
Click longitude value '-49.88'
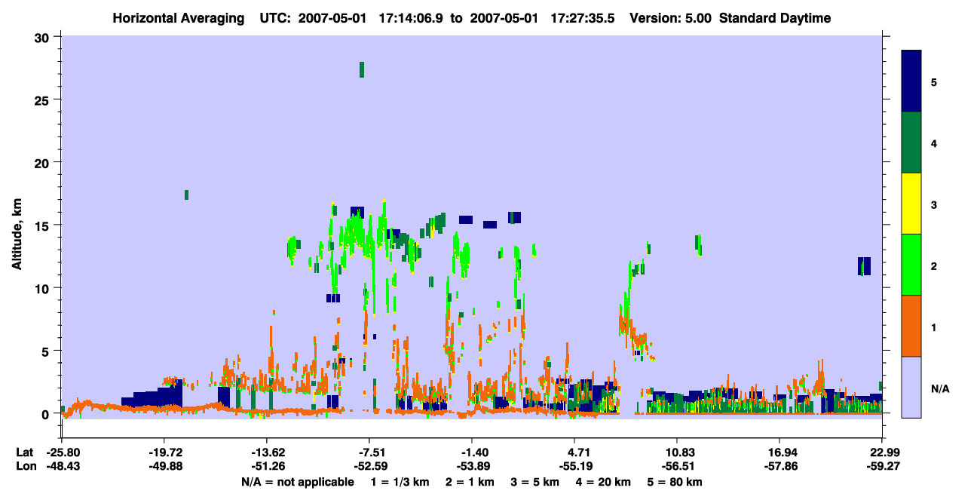(164, 466)
